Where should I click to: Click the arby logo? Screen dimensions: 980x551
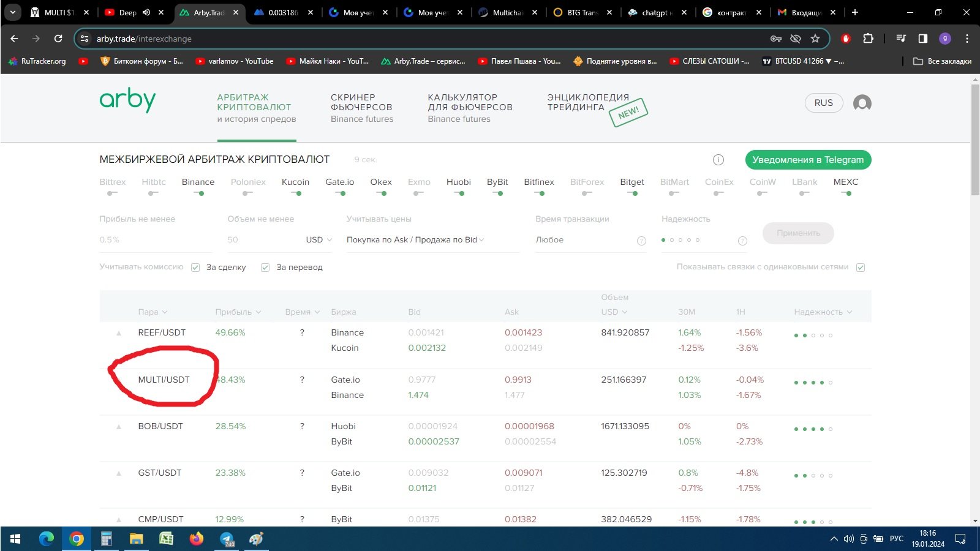[x=127, y=100]
